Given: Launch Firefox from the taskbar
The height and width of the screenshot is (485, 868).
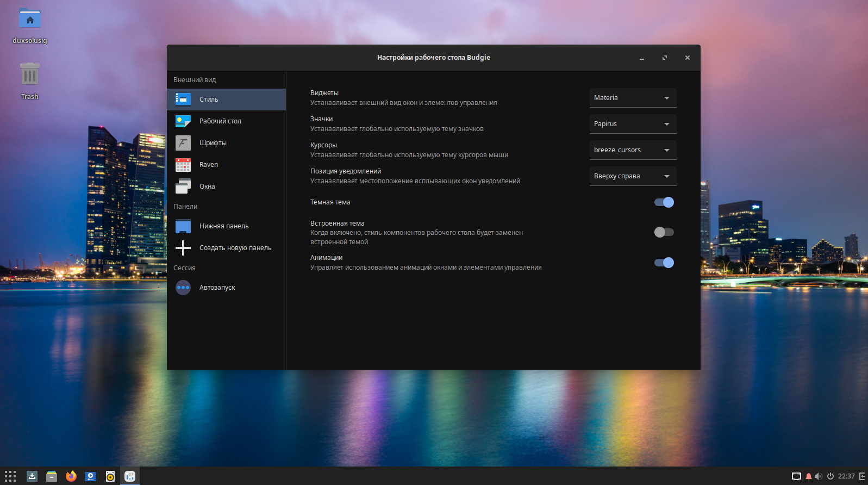Looking at the screenshot, I should (x=71, y=476).
